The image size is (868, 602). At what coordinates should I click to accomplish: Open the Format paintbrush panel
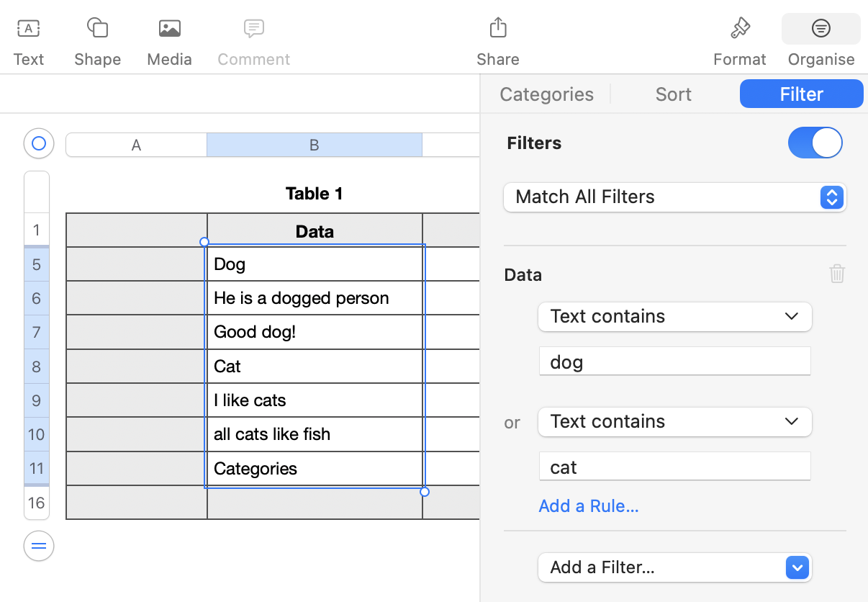coord(739,29)
